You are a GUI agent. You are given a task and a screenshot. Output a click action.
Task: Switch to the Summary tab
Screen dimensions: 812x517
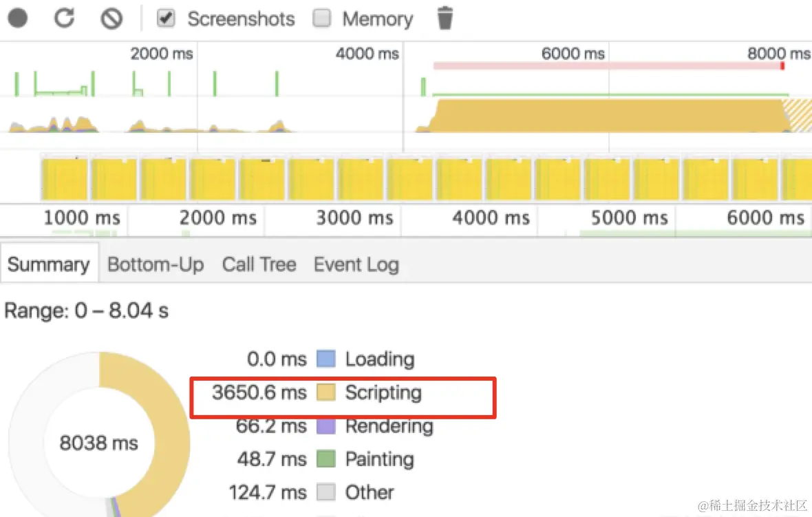[x=49, y=264]
